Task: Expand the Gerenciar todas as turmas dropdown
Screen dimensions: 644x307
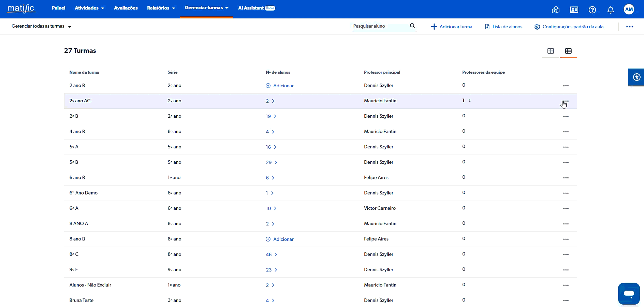Action: click(x=41, y=26)
